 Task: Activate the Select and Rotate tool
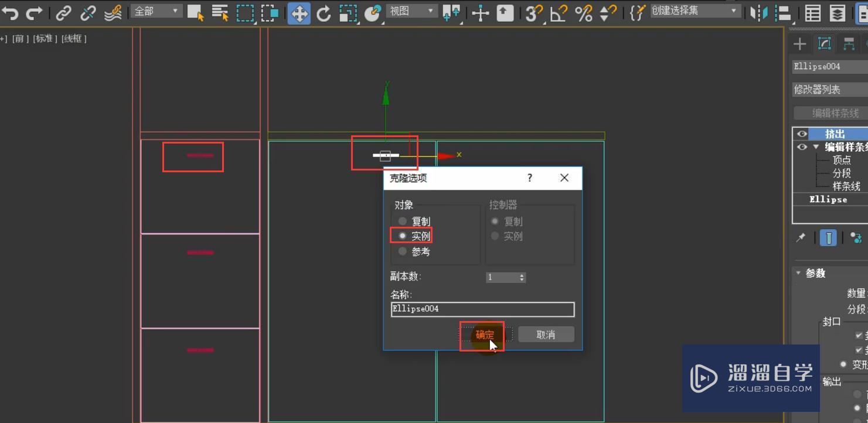click(x=324, y=13)
